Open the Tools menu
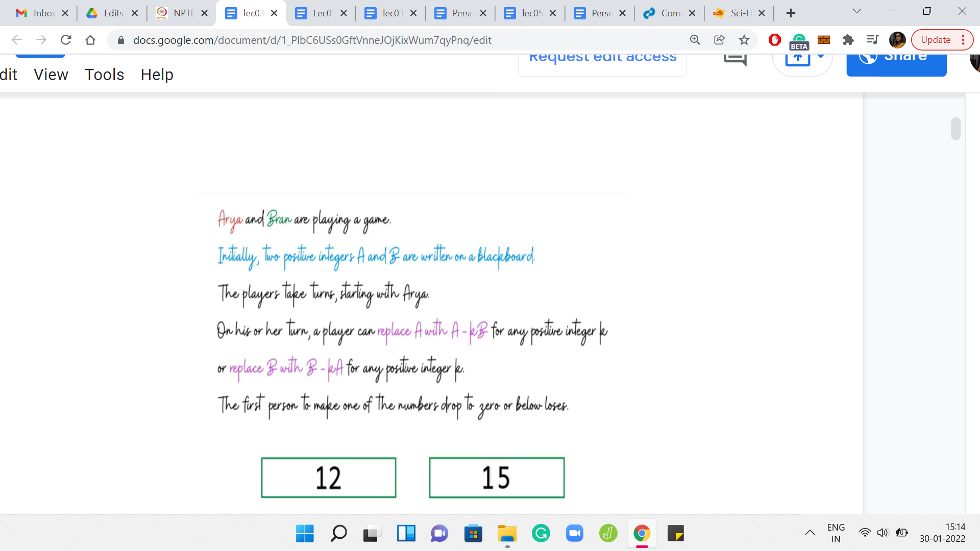This screenshot has width=980, height=551. 104,74
